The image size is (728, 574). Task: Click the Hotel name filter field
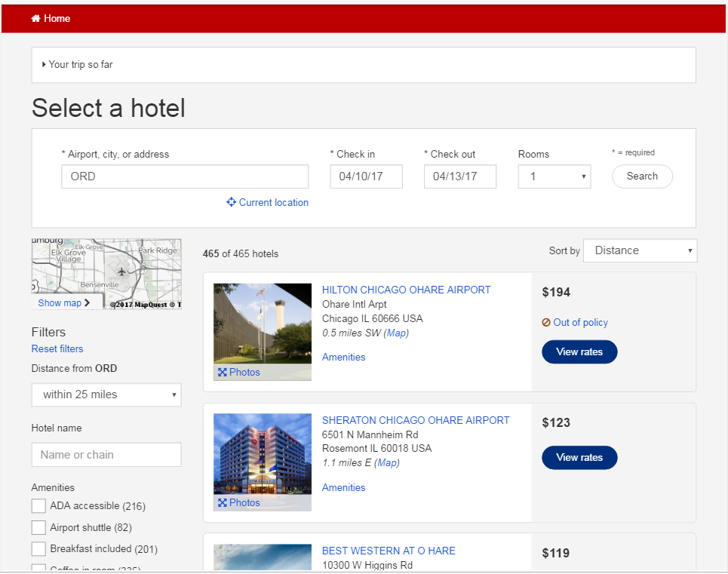click(x=106, y=455)
